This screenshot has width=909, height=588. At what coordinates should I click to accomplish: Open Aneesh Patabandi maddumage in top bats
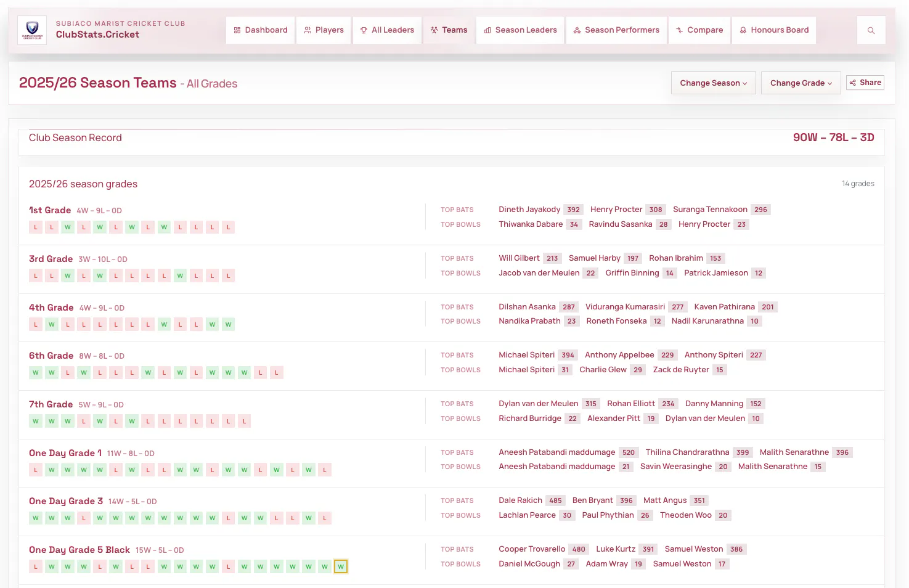pyautogui.click(x=557, y=452)
